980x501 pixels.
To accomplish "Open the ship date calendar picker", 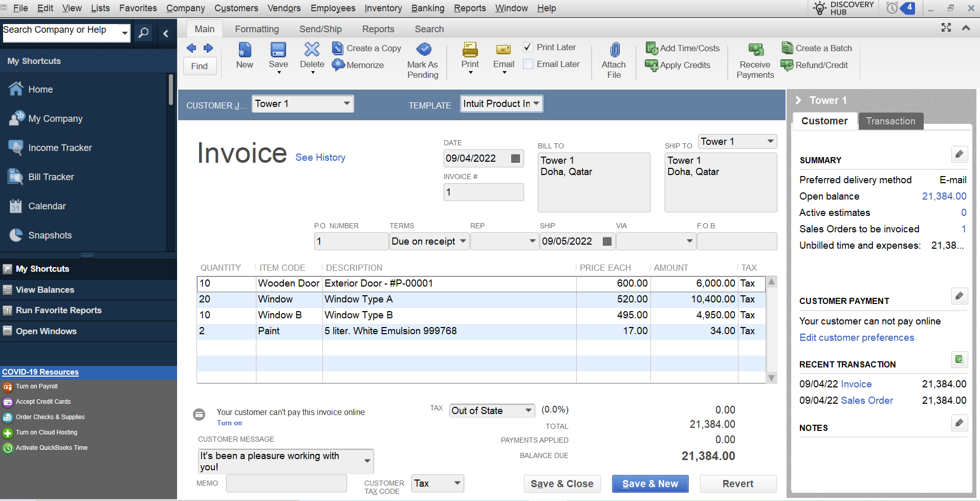I will tap(607, 242).
